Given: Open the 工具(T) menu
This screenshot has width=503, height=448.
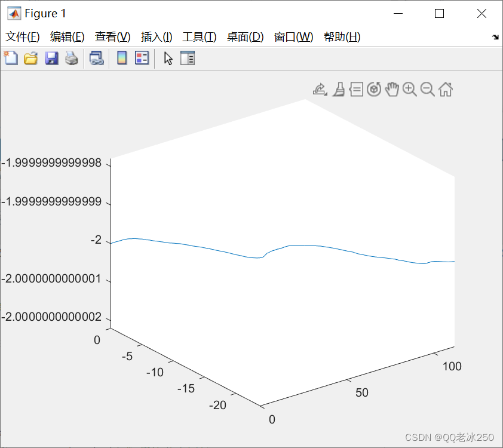Looking at the screenshot, I should (199, 37).
